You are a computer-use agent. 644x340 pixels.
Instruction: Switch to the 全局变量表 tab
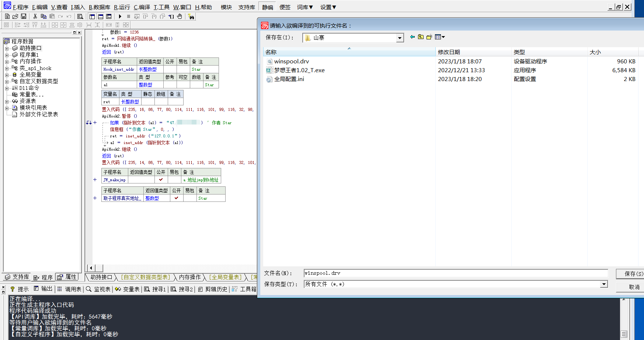225,277
